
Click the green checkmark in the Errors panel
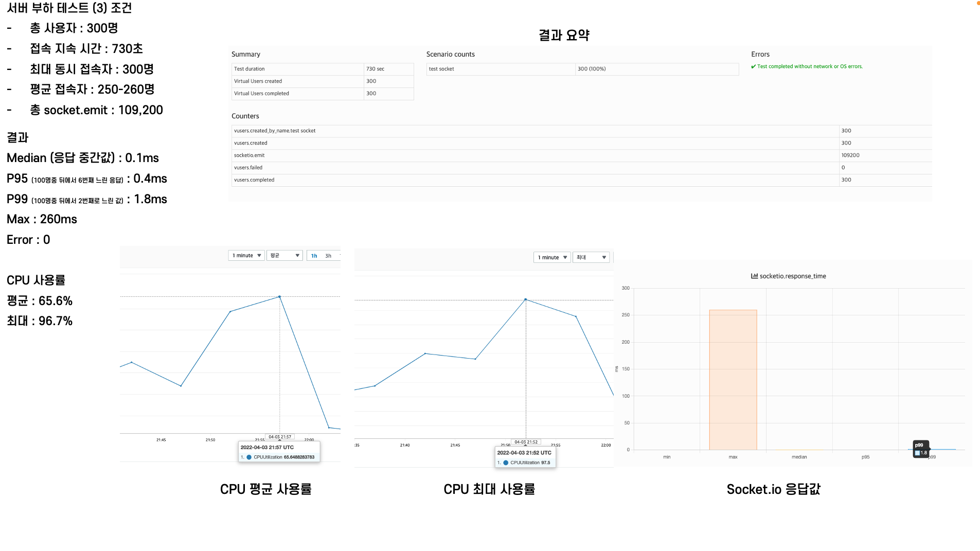[x=753, y=66]
